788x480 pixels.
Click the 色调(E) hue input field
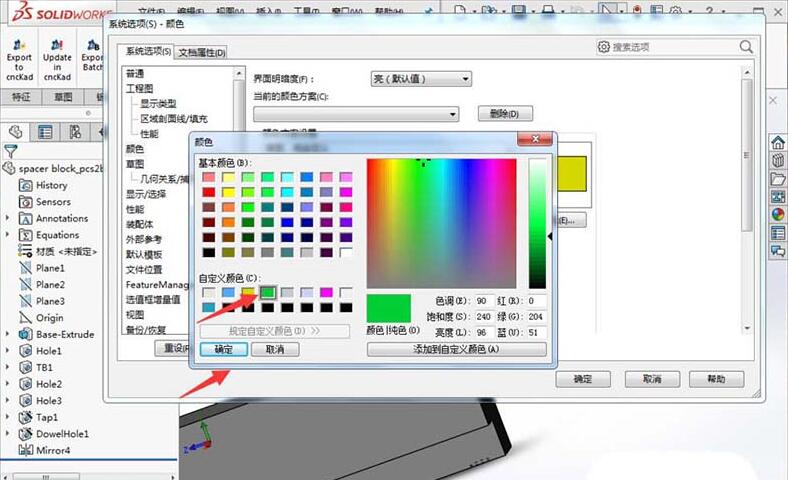pos(483,301)
